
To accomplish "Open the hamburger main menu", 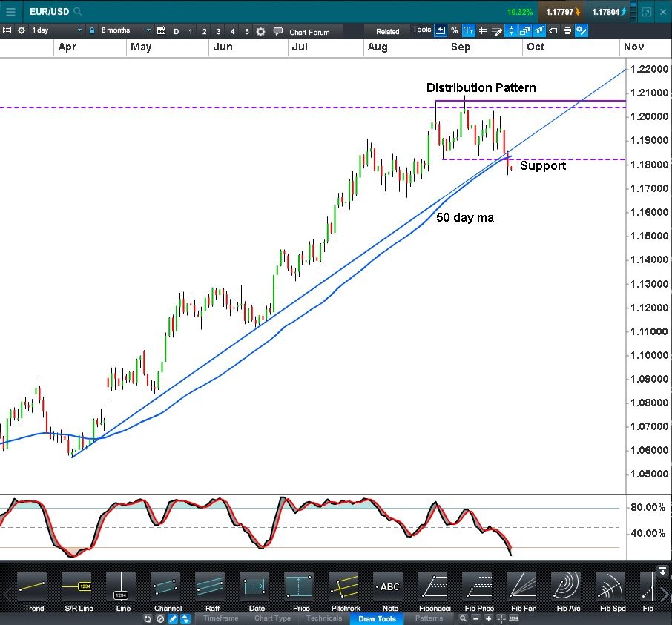I will tap(10, 12).
